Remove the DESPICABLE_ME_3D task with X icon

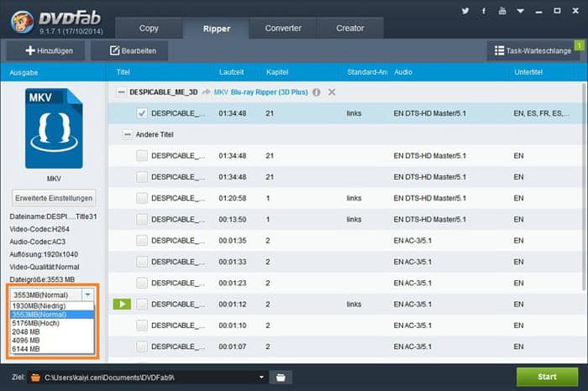pos(332,92)
